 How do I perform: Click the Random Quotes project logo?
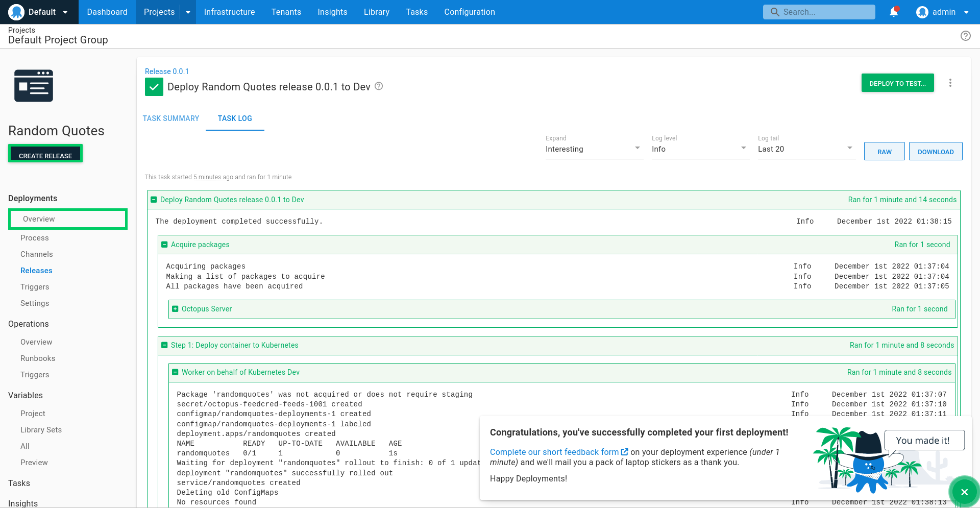click(x=34, y=86)
